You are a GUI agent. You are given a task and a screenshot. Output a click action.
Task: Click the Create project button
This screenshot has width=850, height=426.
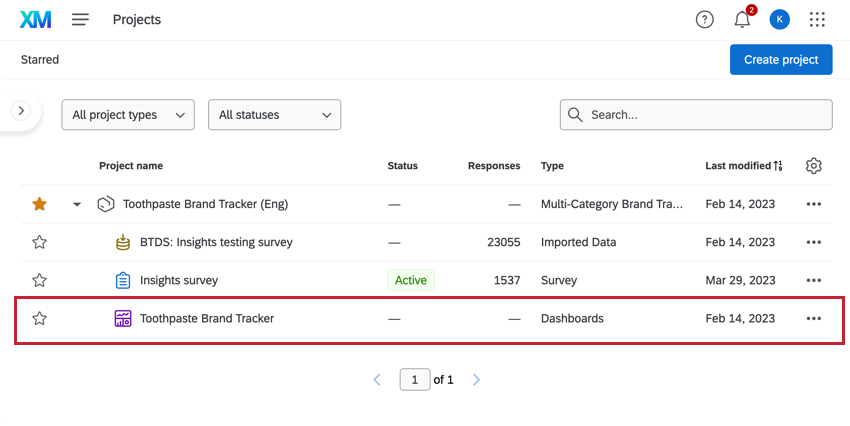point(781,60)
